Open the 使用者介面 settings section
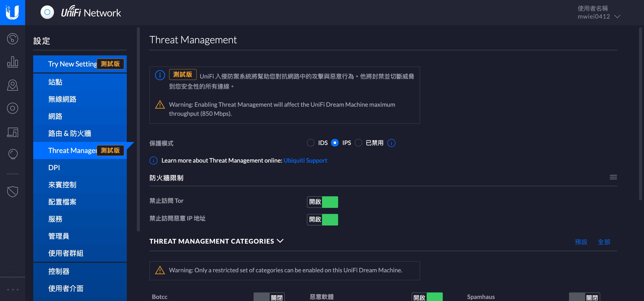644x301 pixels. tap(80, 288)
